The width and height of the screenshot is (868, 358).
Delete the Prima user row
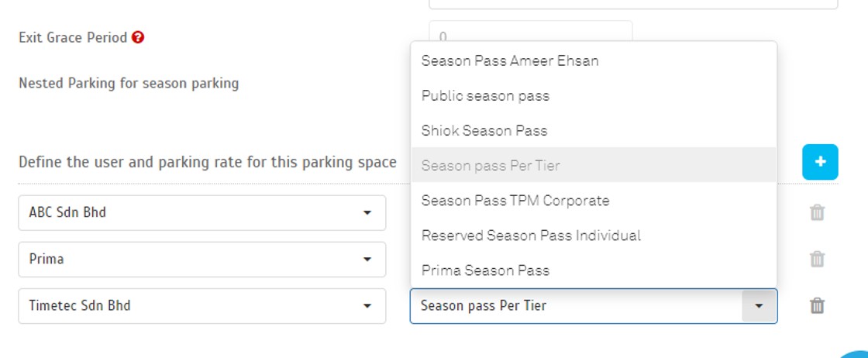[x=817, y=259]
